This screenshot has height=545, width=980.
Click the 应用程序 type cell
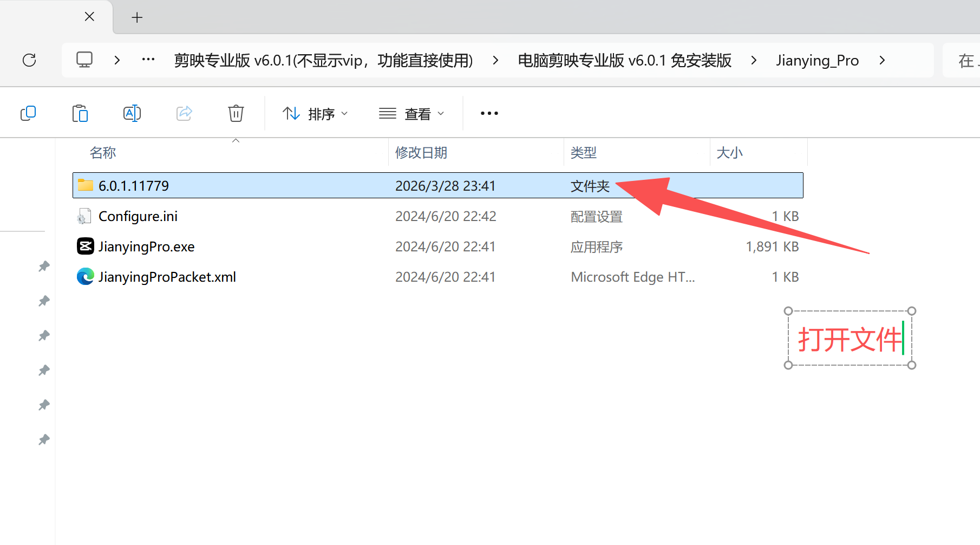coord(597,246)
